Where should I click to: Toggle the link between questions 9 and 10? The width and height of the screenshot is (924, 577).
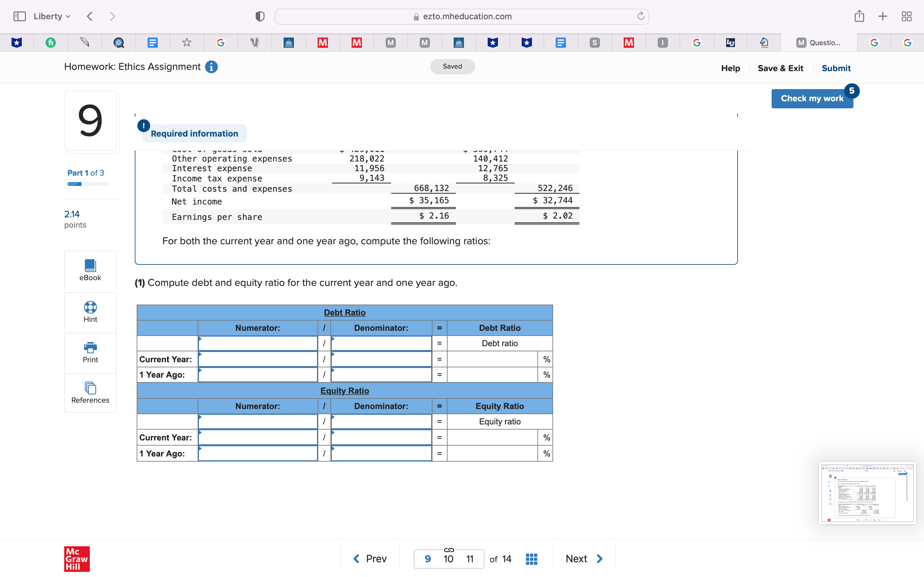point(449,550)
